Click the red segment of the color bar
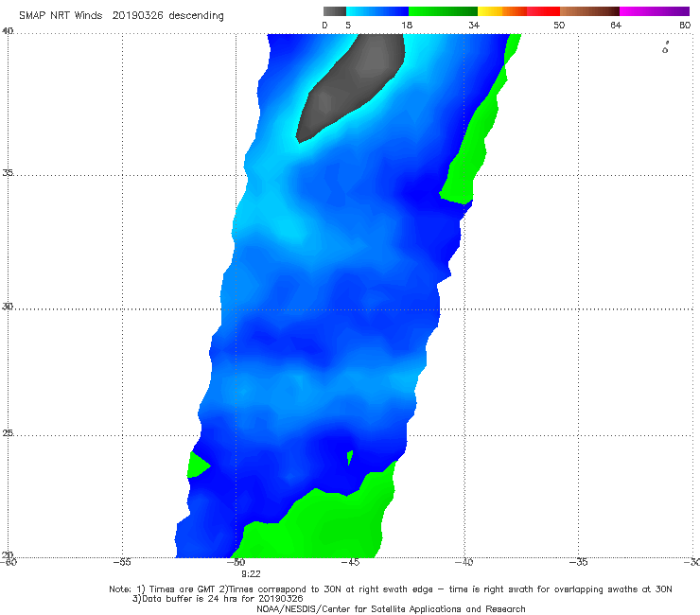Image resolution: width=700 pixels, height=615 pixels. click(543, 11)
